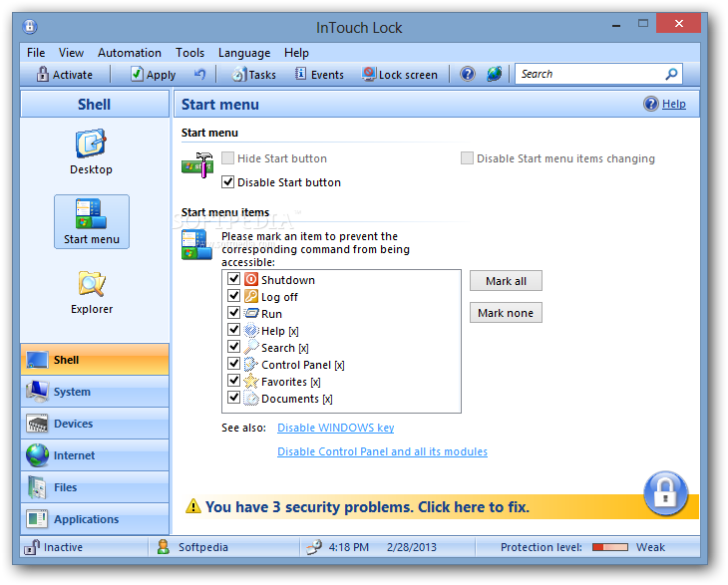The height and width of the screenshot is (585, 728).
Task: Switch to the System category tab
Action: (x=95, y=392)
